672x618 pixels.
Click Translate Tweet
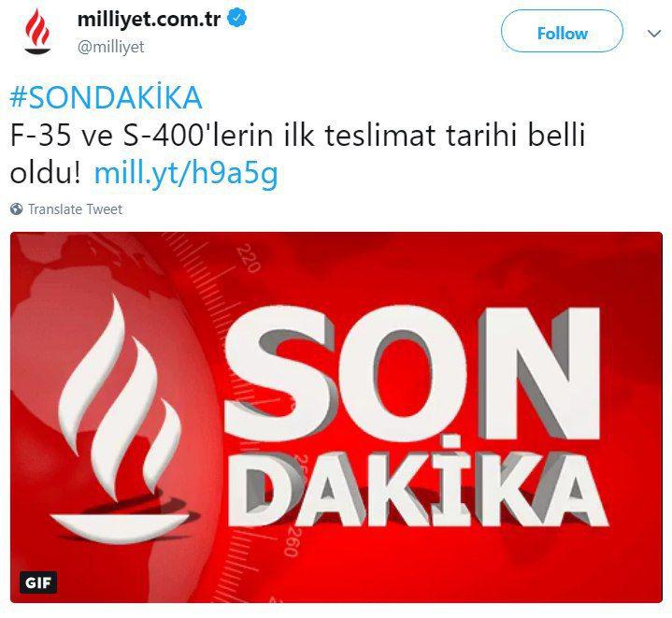tap(75, 209)
